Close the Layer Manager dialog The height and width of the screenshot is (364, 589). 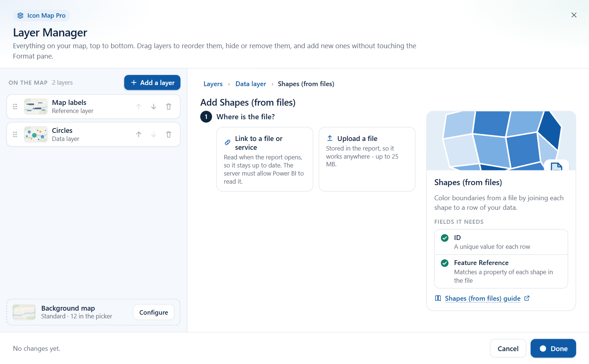click(x=574, y=15)
